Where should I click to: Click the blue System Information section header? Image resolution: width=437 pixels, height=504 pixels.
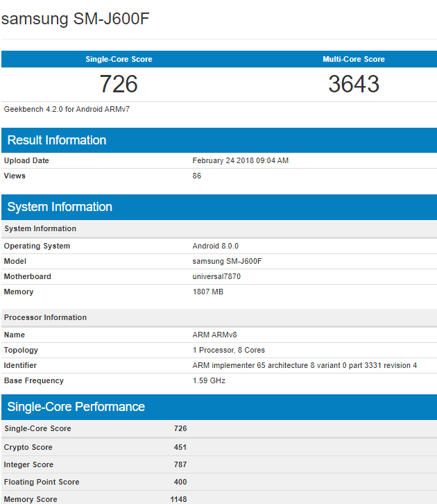(60, 207)
